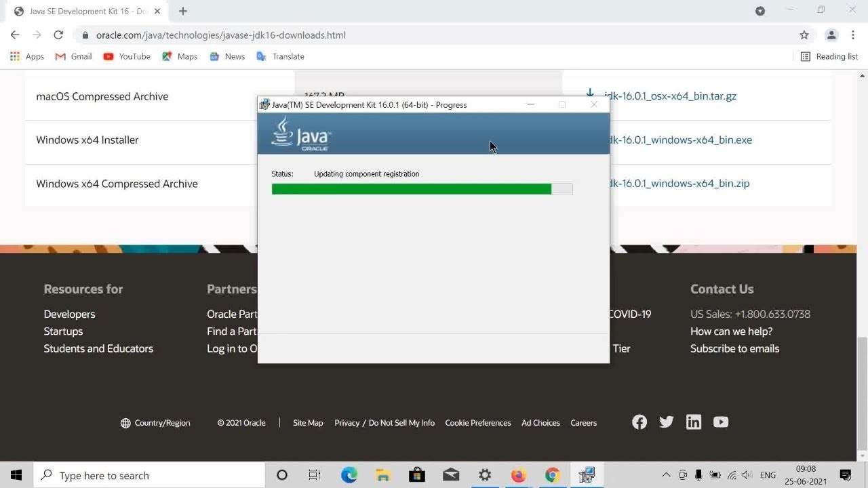
Task: Open File Explorer from taskbar
Action: tap(382, 475)
